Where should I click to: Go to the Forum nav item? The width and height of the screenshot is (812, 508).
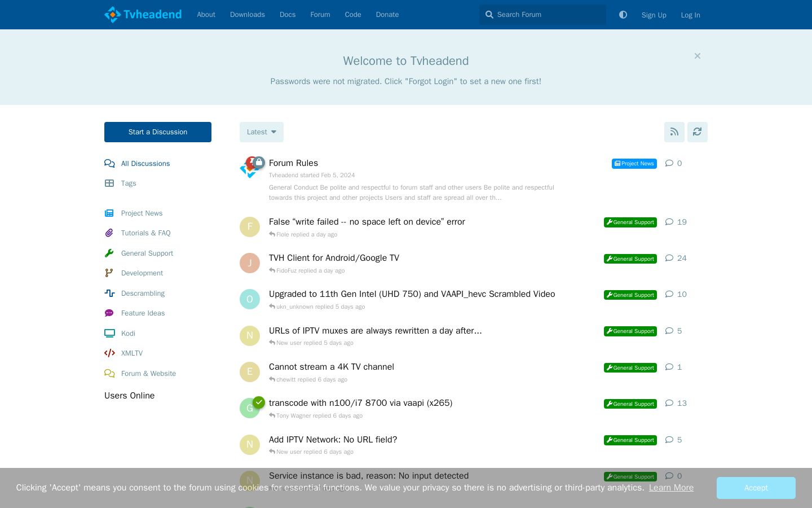(x=320, y=15)
